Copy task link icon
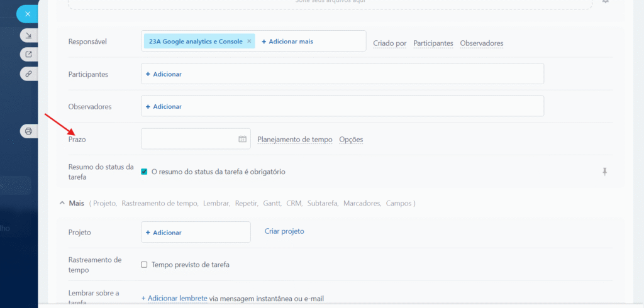Screen dimensions: 644x308 28,74
